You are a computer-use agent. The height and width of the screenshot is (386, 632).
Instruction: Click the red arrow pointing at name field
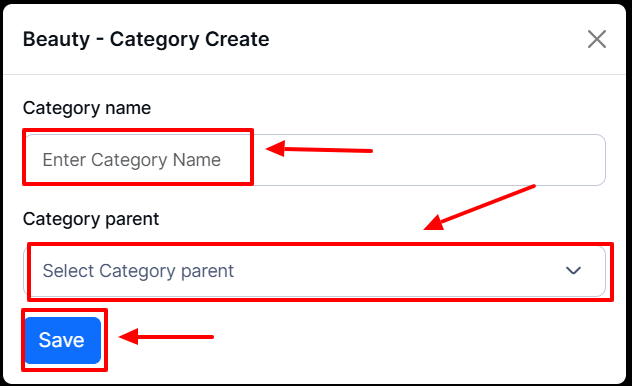click(x=319, y=149)
